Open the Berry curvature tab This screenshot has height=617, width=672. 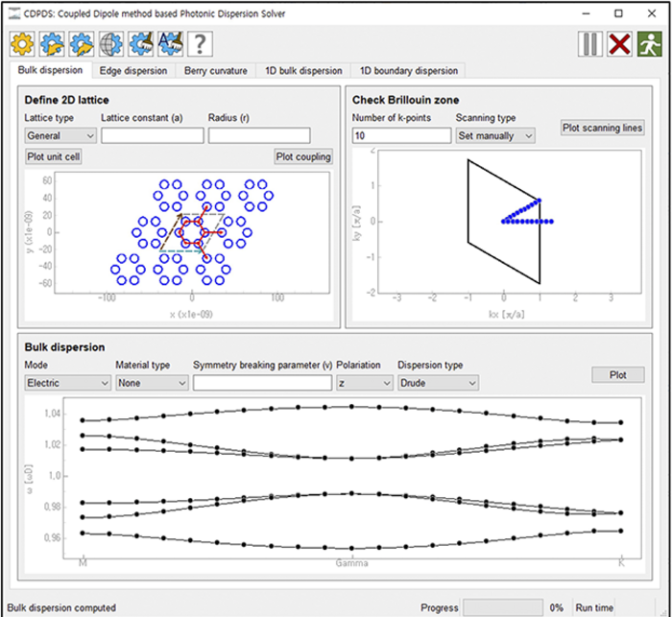click(216, 70)
